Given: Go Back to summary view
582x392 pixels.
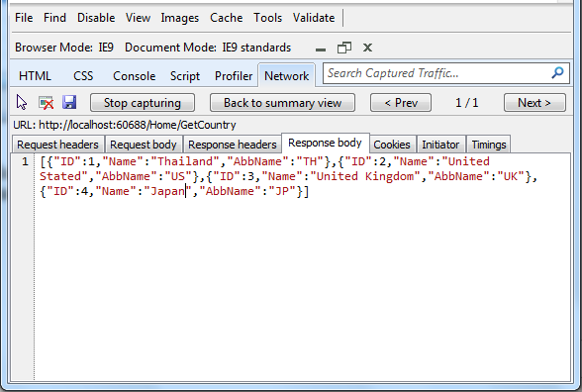Looking at the screenshot, I should (x=282, y=103).
